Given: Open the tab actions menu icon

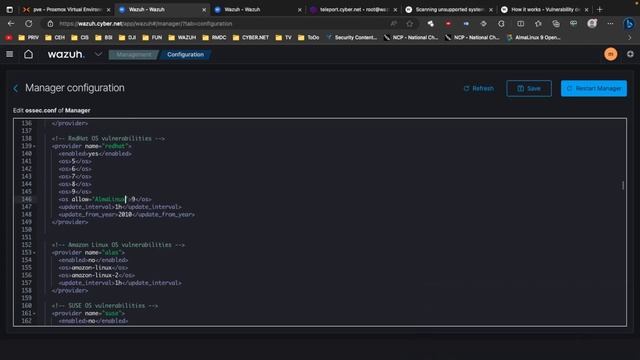Looking at the screenshot, I should click(x=9, y=9).
